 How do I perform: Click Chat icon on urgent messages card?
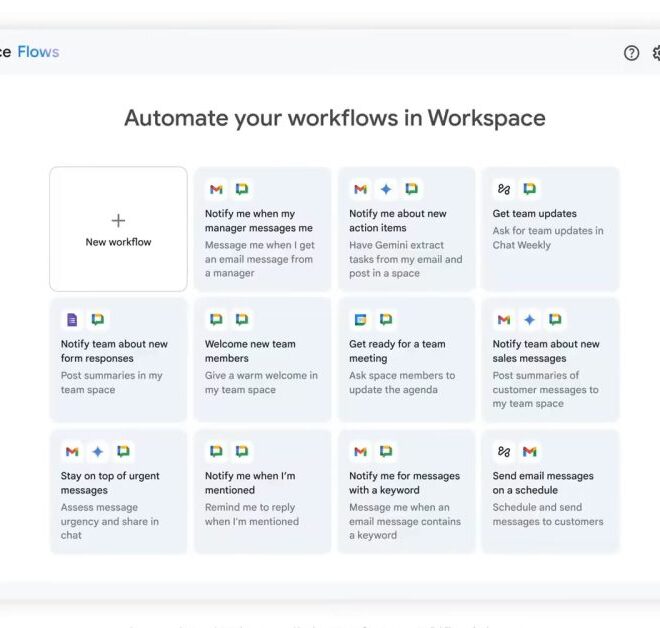pyautogui.click(x=123, y=452)
